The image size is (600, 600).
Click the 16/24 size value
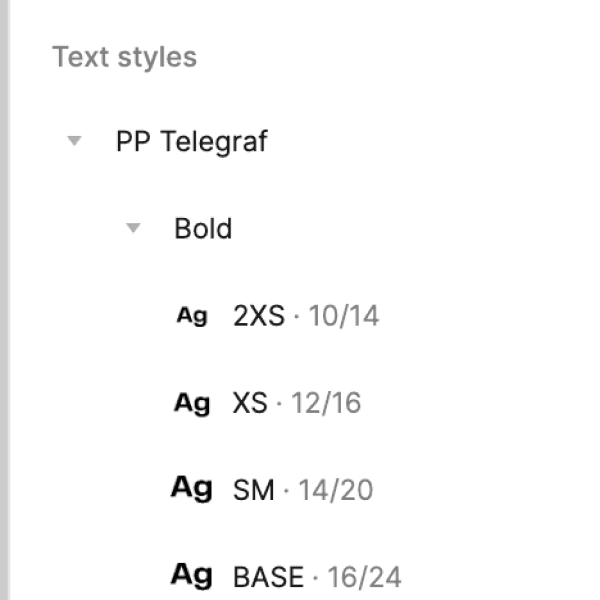[x=362, y=577]
